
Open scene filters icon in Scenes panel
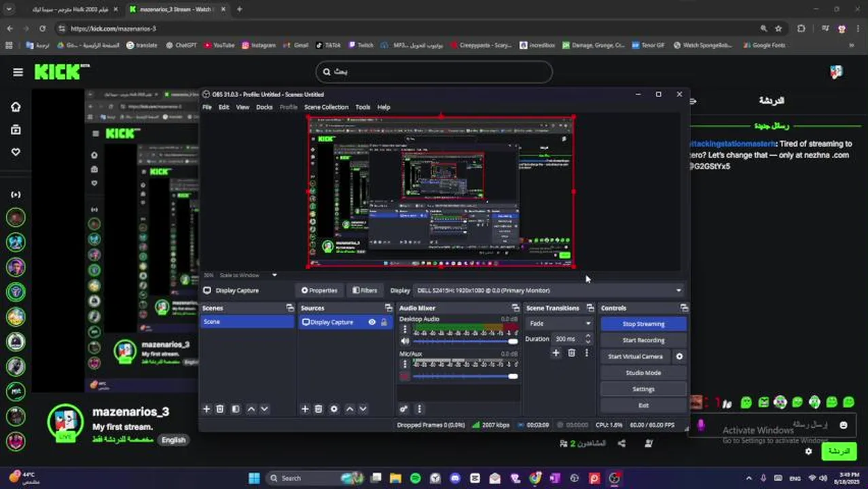coord(236,409)
